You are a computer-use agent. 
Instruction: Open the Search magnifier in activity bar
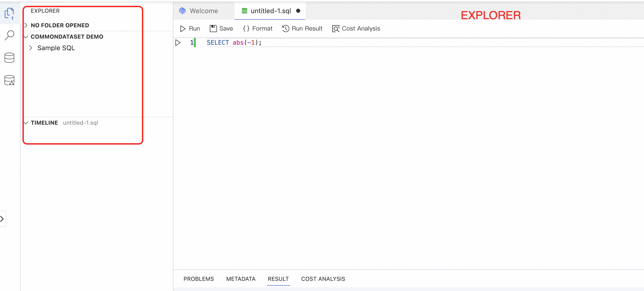(9, 35)
